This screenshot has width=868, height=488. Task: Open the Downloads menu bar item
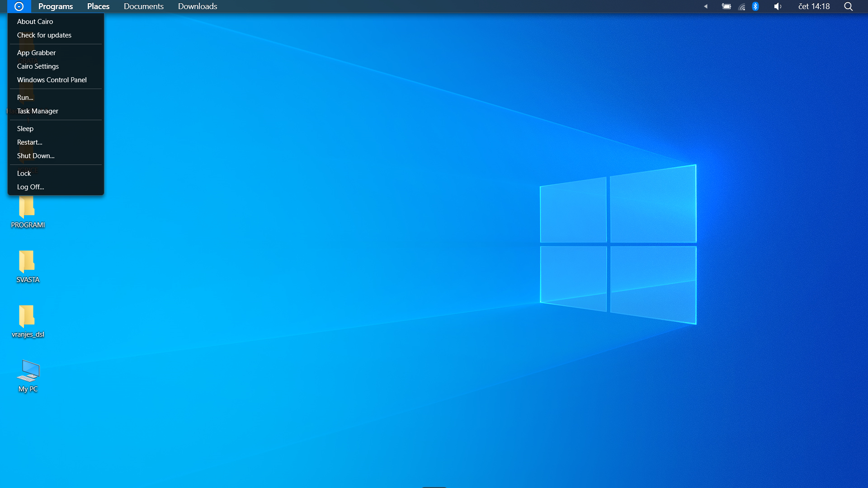tap(198, 6)
